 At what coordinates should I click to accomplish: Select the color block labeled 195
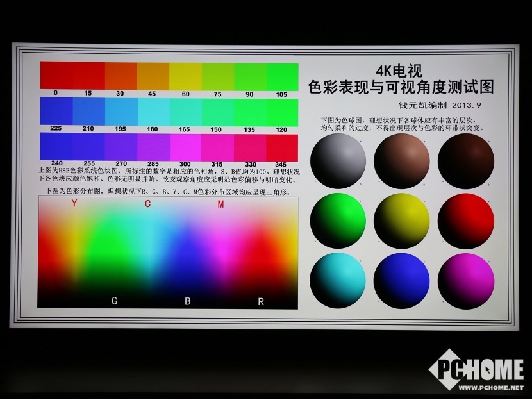tap(121, 112)
